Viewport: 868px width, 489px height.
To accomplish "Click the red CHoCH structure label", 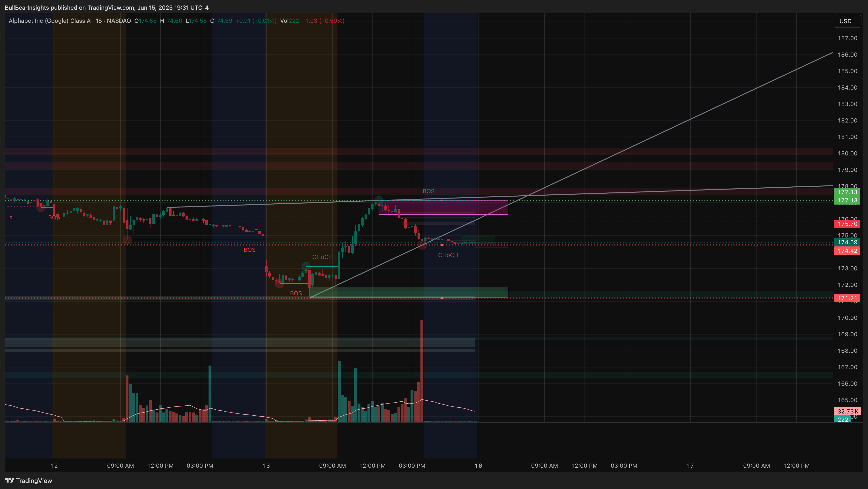I will click(x=448, y=255).
